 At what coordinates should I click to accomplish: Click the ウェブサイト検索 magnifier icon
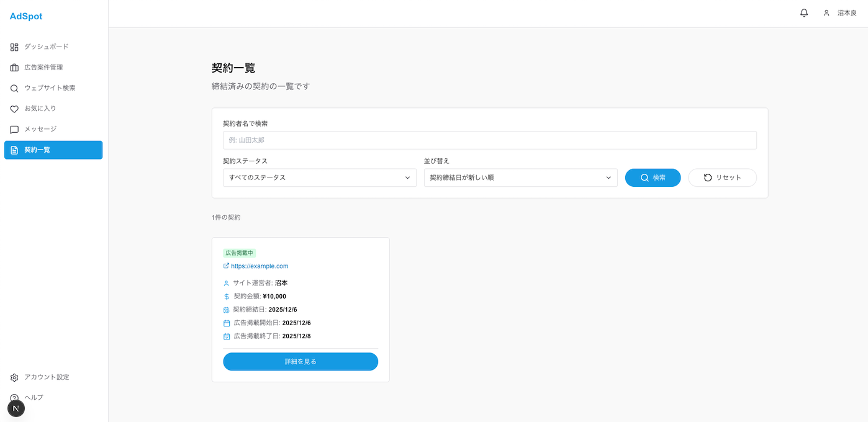[13, 88]
